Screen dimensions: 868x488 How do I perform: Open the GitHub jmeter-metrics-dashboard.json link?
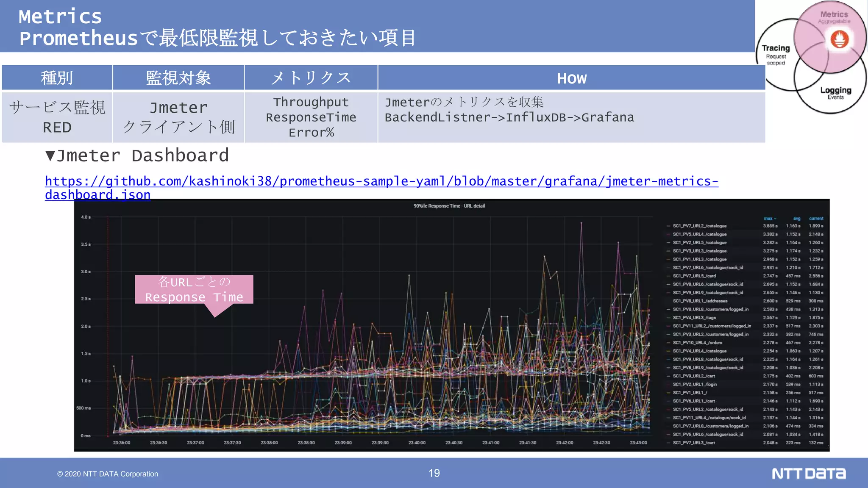[x=381, y=188]
